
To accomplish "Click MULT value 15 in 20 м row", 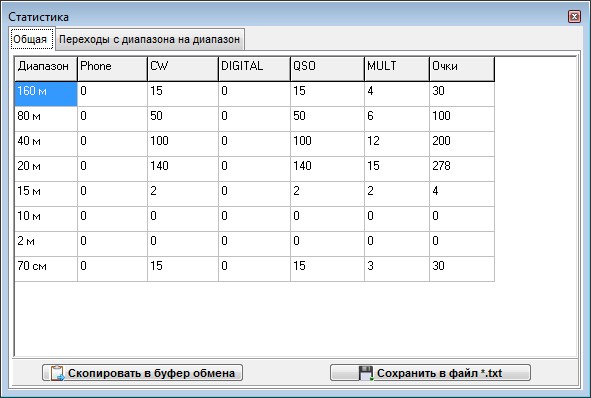I will tap(397, 169).
